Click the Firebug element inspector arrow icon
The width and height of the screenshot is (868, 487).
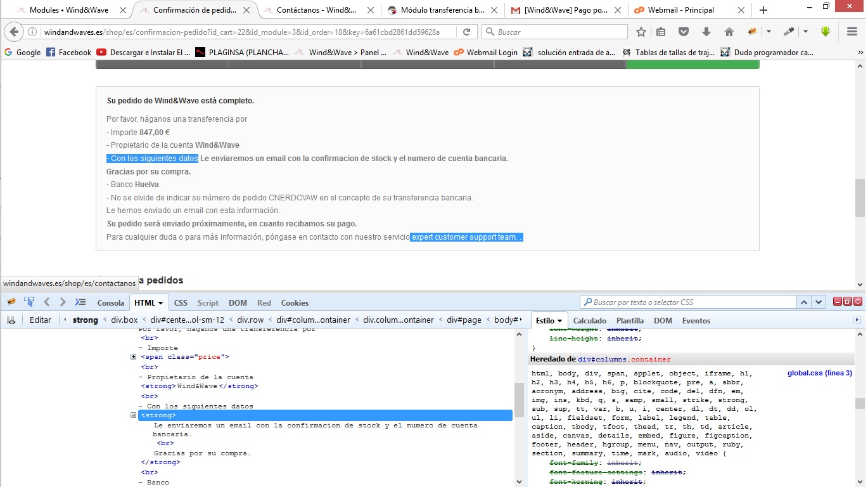29,302
